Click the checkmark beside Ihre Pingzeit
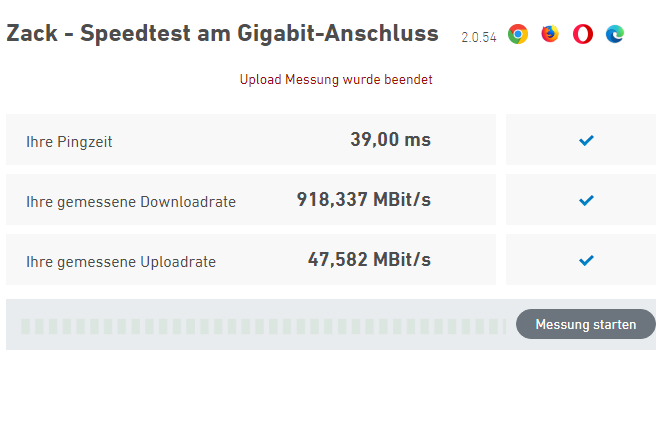656x429 pixels. pos(586,141)
